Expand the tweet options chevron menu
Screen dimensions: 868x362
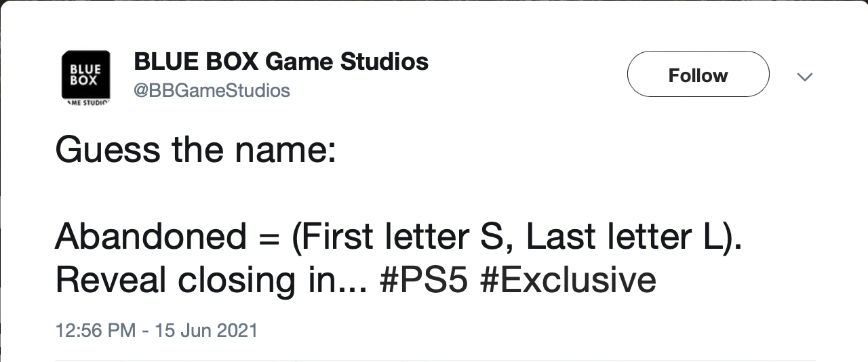pos(805,77)
